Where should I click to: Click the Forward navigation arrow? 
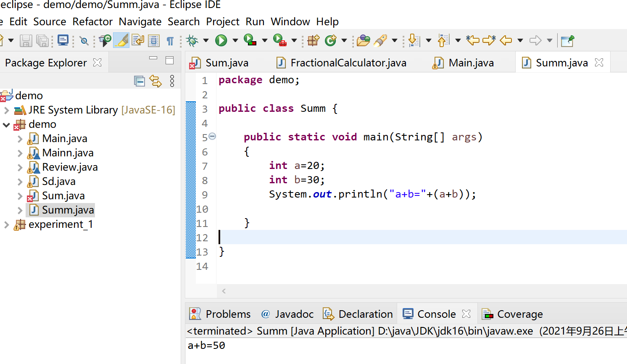tap(535, 41)
